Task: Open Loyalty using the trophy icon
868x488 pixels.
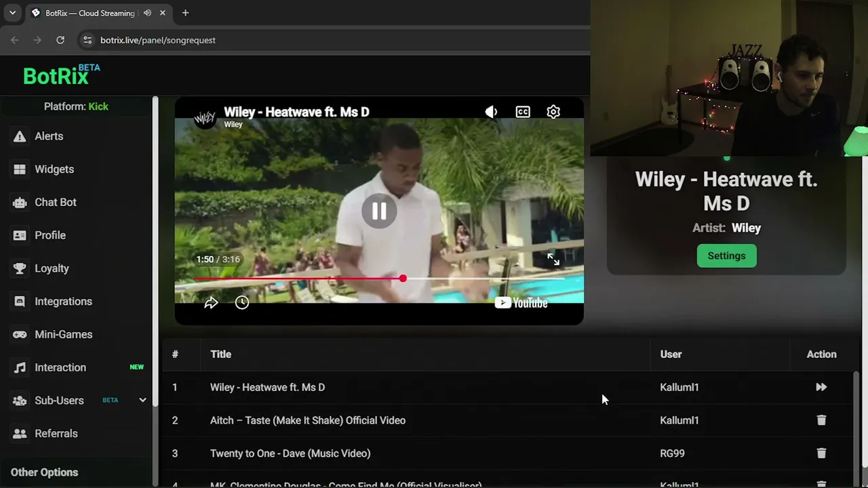Action: [20, 268]
